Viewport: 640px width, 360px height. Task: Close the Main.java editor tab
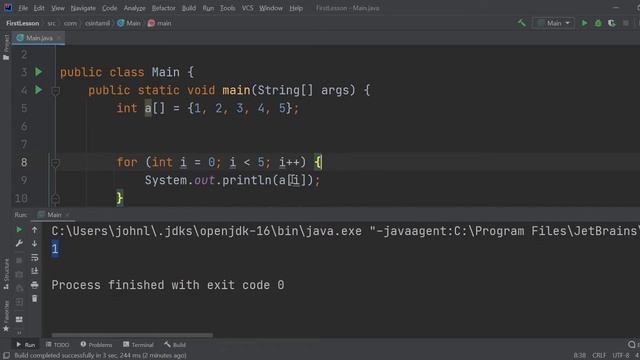(x=59, y=38)
